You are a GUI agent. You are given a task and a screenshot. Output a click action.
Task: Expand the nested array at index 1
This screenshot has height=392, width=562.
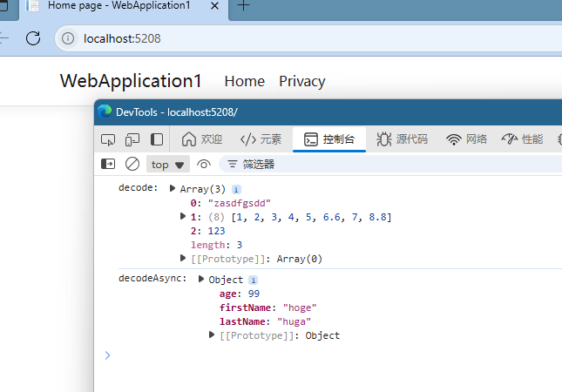point(183,217)
